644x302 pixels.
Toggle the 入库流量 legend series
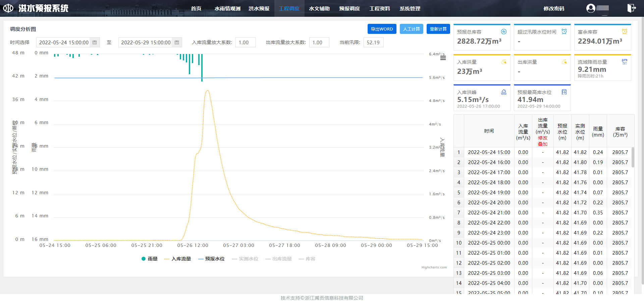(178, 259)
